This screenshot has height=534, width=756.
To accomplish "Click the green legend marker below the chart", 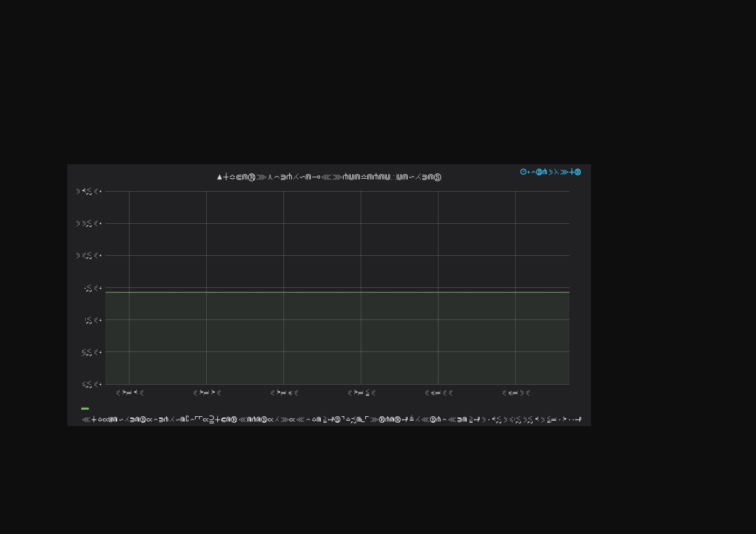I will coord(85,408).
